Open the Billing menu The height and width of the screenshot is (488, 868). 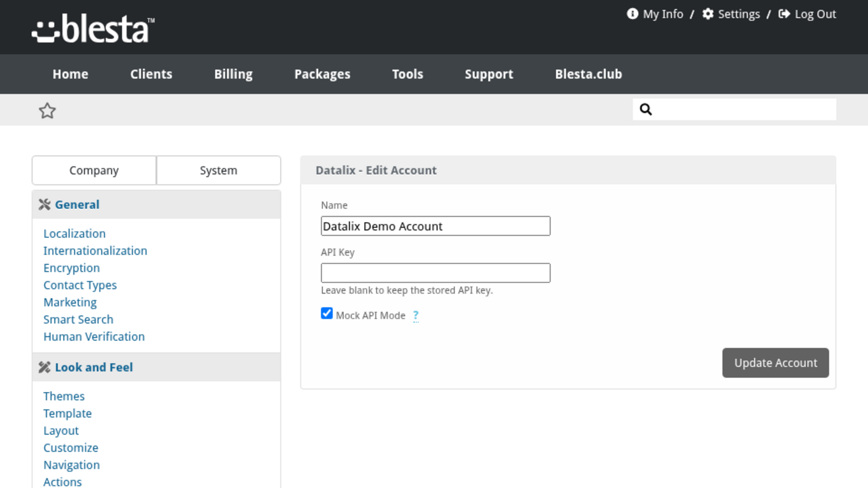tap(233, 74)
